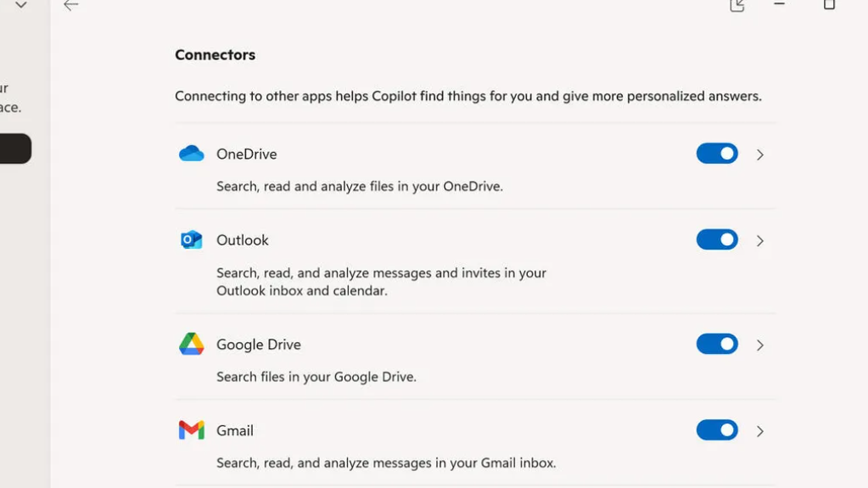The width and height of the screenshot is (868, 488).
Task: Click the Gmail envelope icon
Action: (x=192, y=430)
